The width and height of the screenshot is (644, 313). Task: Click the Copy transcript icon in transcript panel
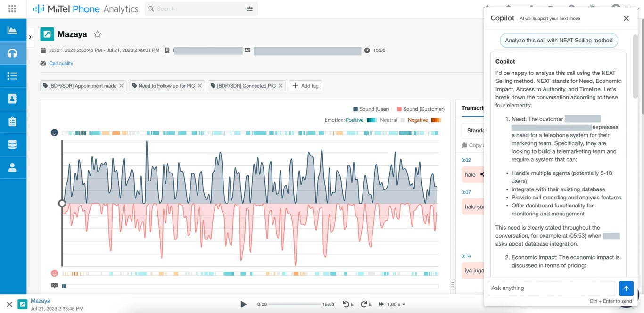point(464,145)
